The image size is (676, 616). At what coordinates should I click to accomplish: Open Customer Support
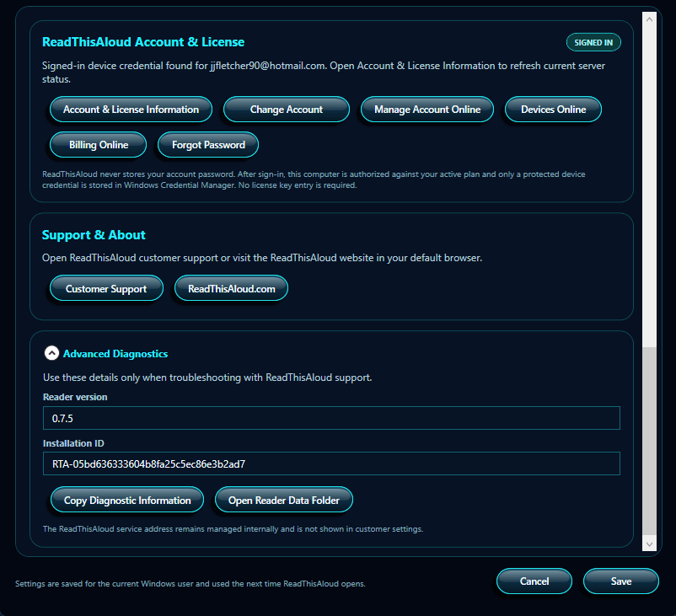click(106, 288)
